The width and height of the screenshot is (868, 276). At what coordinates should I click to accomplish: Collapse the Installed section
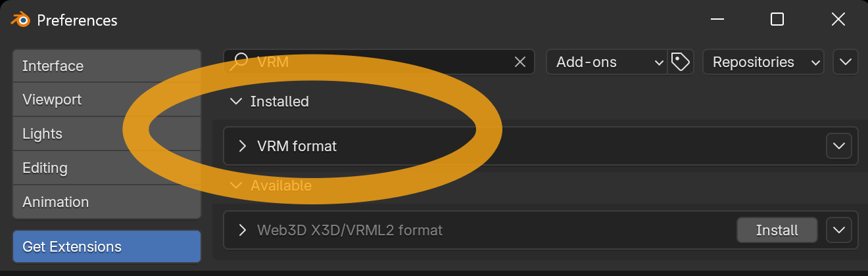(x=235, y=101)
